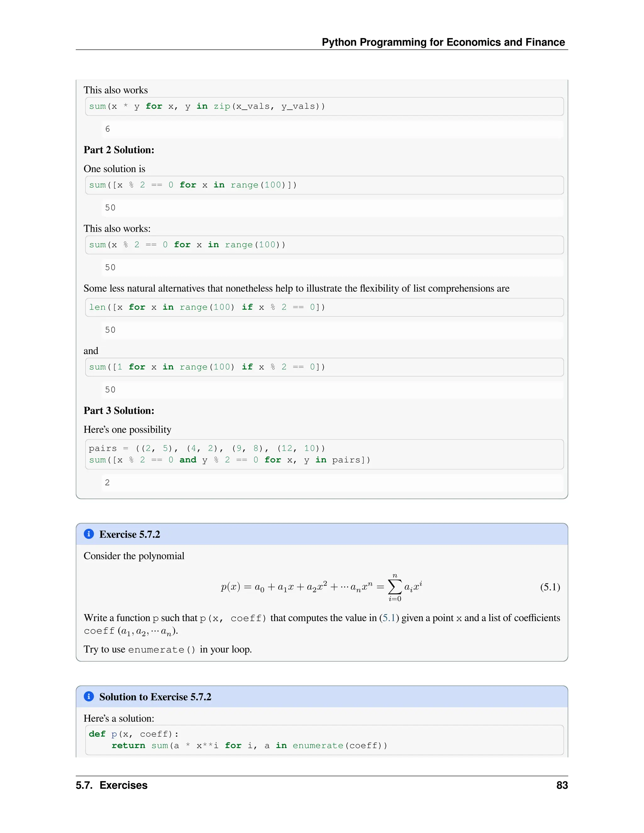The height and width of the screenshot is (833, 644).
Task: Click the sum line using 'x, y in pairs'
Action: pyautogui.click(x=230, y=460)
